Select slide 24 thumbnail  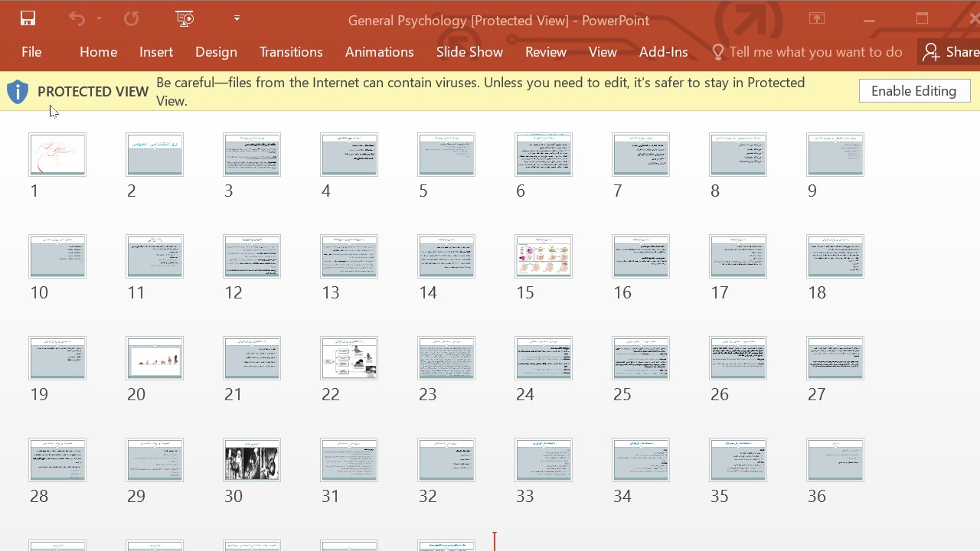tap(544, 358)
